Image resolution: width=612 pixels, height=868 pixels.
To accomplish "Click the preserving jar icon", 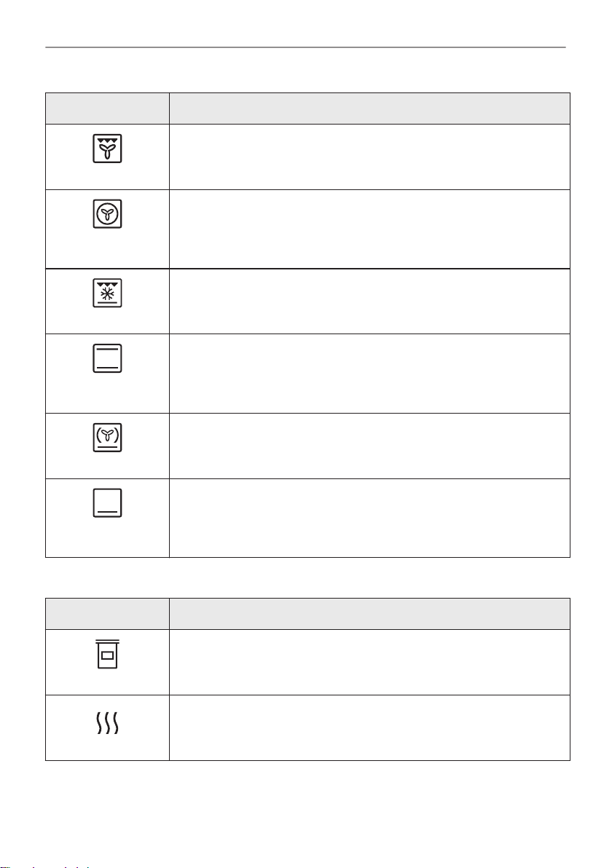I will pos(107,654).
